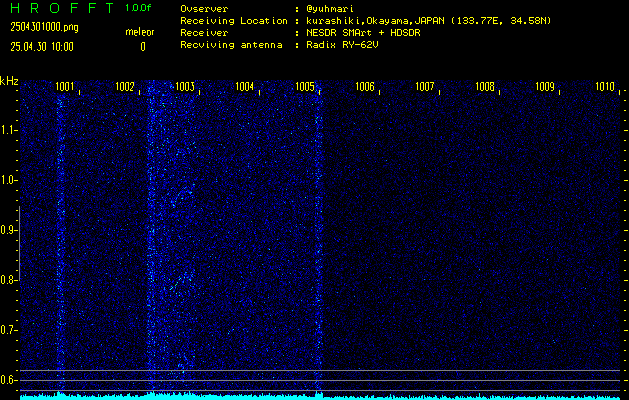The image size is (629, 400).
Task: Click the Radix RY-62V antenna text
Action: click(342, 45)
